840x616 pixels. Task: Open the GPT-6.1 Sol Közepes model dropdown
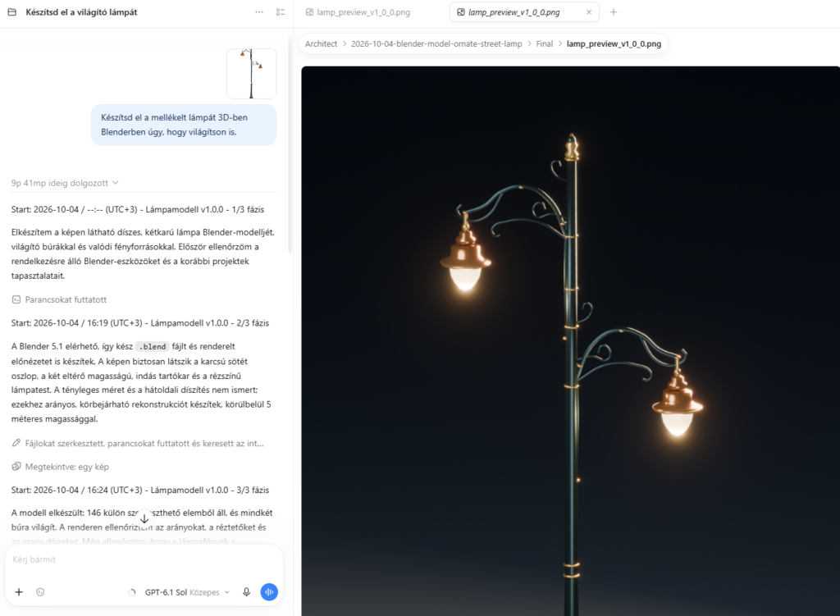point(187,592)
